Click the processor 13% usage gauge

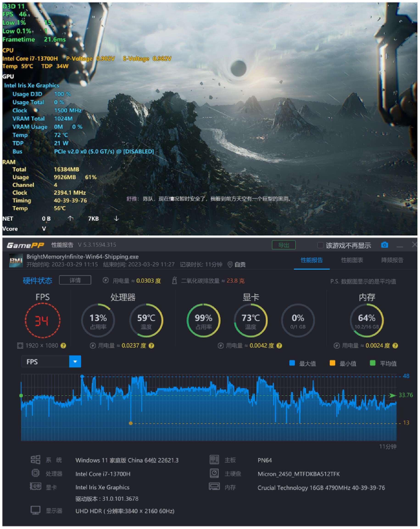click(98, 320)
